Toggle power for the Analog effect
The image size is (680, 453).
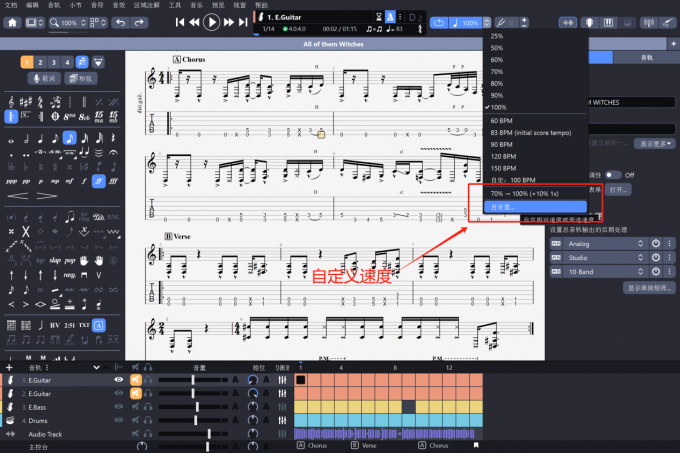656,243
